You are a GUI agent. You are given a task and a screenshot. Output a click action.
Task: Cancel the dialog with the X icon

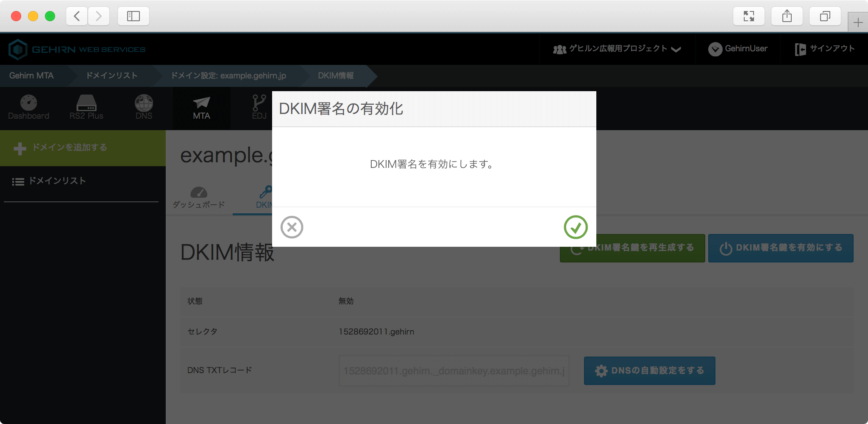pos(292,227)
